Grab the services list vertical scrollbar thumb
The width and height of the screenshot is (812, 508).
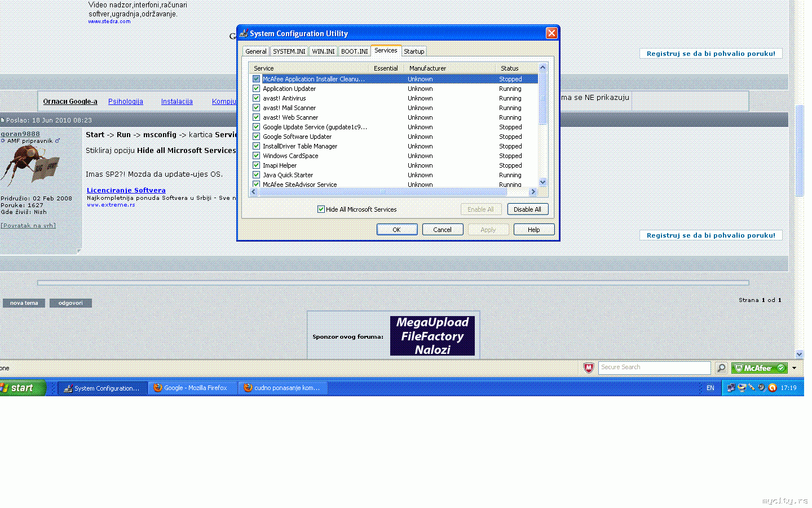(x=543, y=99)
